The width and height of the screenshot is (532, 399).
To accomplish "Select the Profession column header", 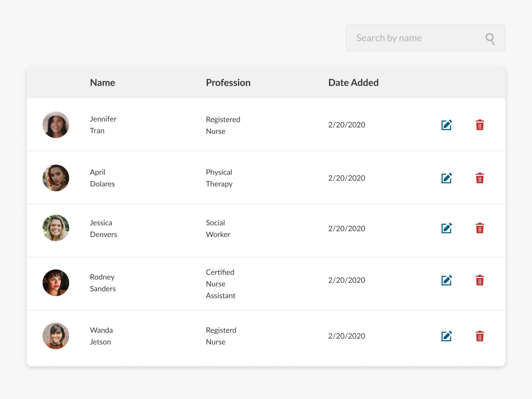I will tap(228, 82).
